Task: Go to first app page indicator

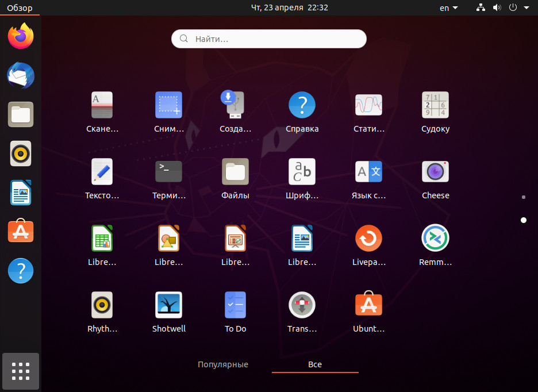Action: point(524,197)
